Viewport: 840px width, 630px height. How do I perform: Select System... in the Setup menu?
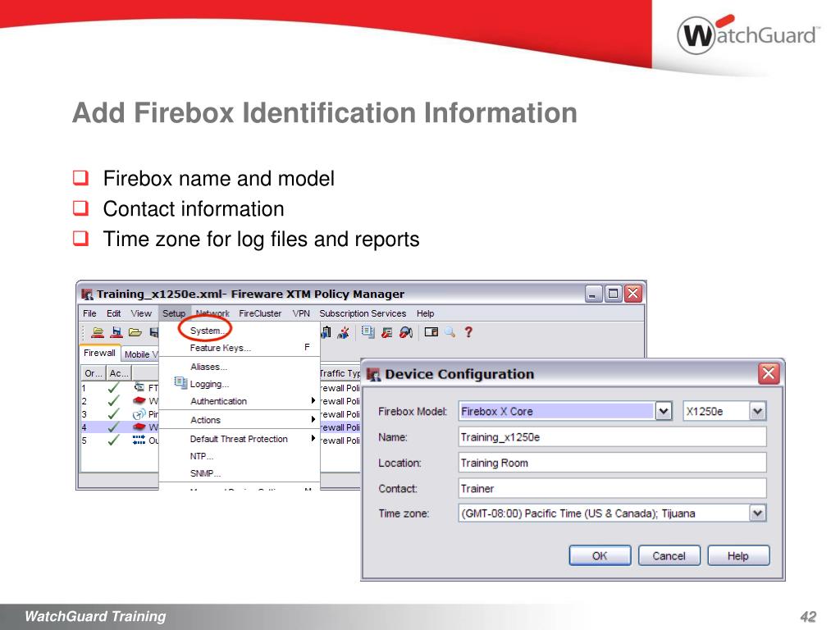(x=208, y=331)
